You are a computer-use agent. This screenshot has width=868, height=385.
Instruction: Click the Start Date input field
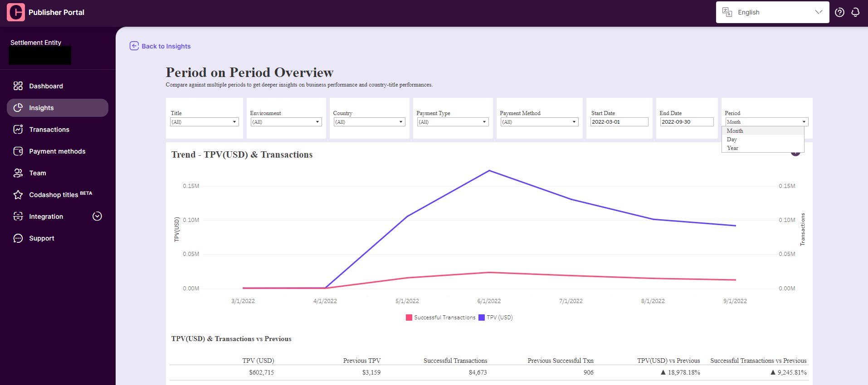coord(619,122)
